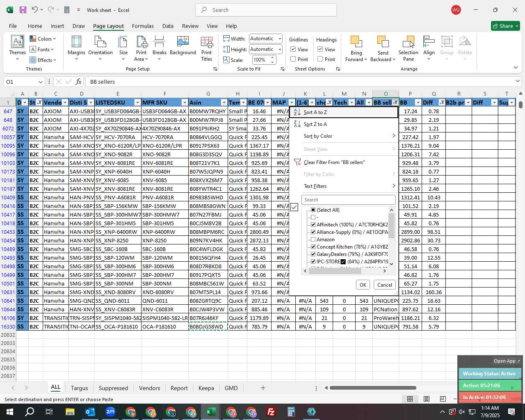Open Zoom app from the taskbar

tap(110, 412)
